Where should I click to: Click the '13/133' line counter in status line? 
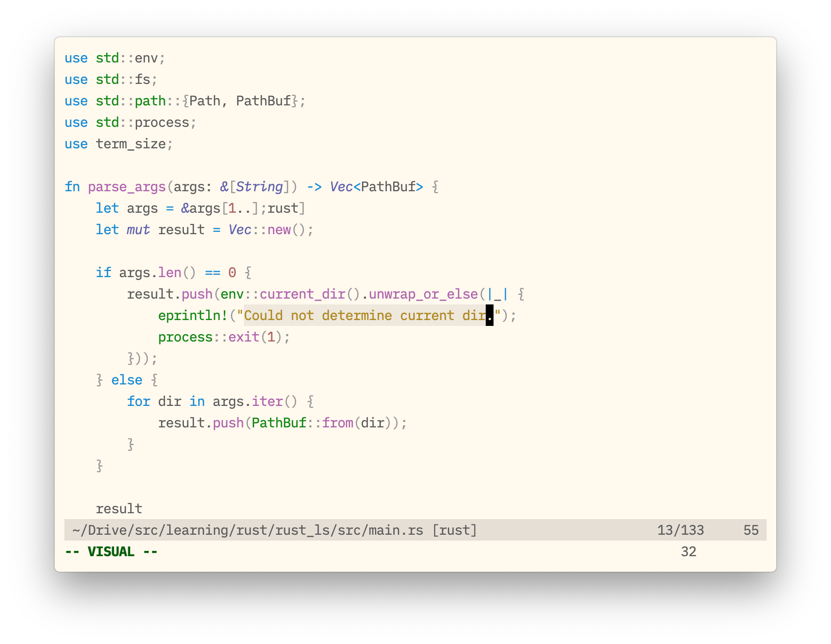(x=681, y=530)
